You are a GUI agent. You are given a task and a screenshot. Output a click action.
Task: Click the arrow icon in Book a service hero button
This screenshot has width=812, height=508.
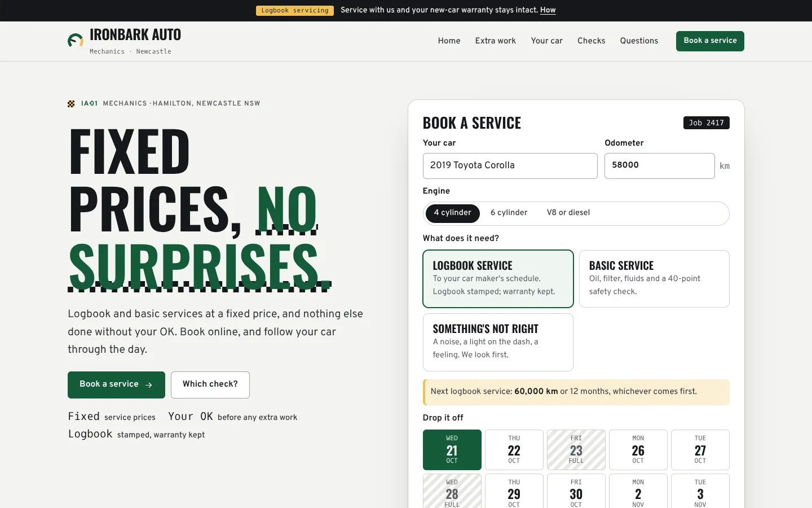pyautogui.click(x=149, y=385)
